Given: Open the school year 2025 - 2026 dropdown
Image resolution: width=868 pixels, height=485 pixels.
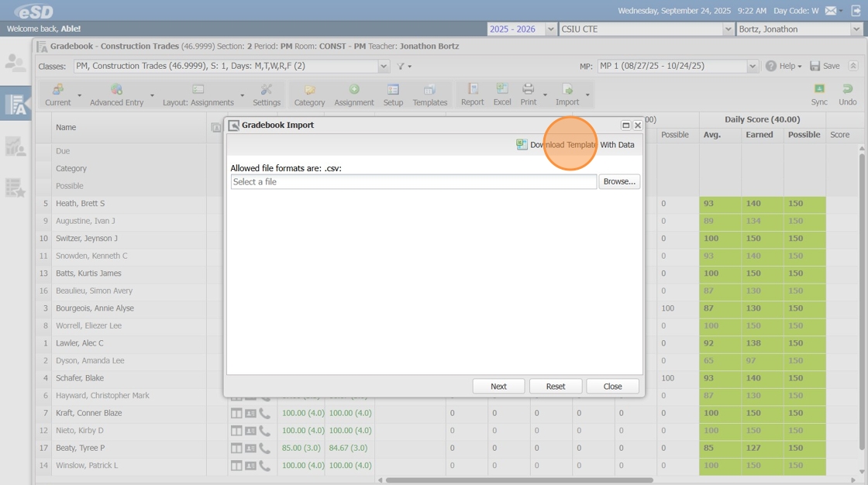Looking at the screenshot, I should (x=550, y=29).
